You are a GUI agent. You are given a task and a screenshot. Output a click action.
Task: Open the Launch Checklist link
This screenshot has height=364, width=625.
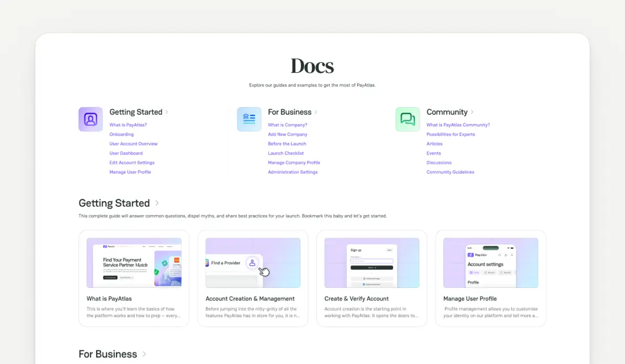coord(285,153)
